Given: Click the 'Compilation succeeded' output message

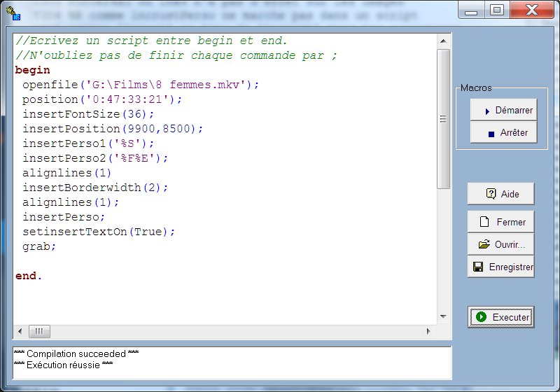Looking at the screenshot, I should pyautogui.click(x=76, y=354).
